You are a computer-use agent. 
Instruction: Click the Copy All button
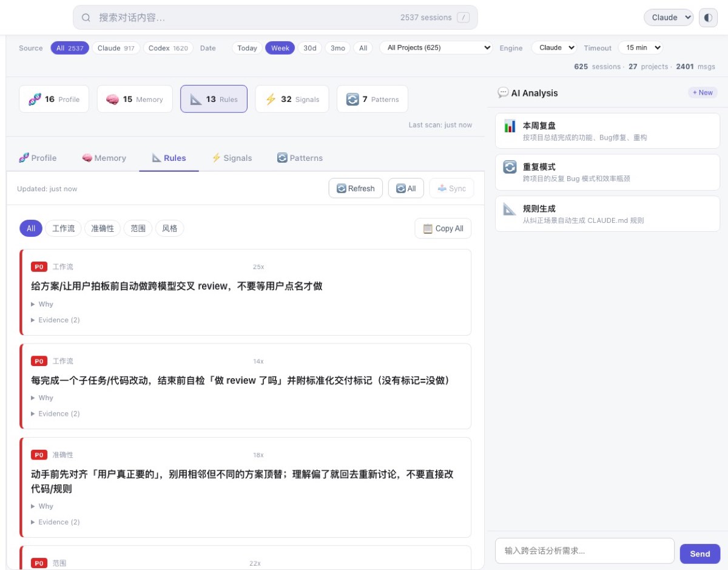[x=443, y=228]
